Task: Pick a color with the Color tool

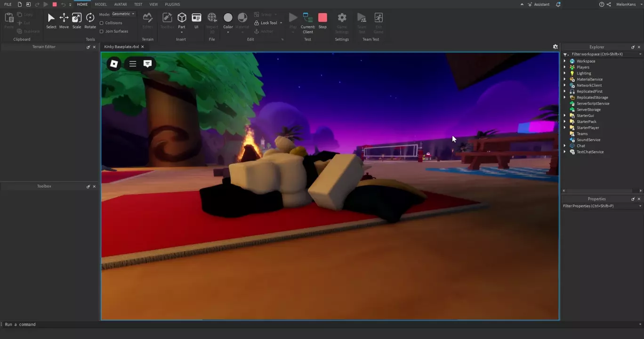Action: click(x=228, y=21)
